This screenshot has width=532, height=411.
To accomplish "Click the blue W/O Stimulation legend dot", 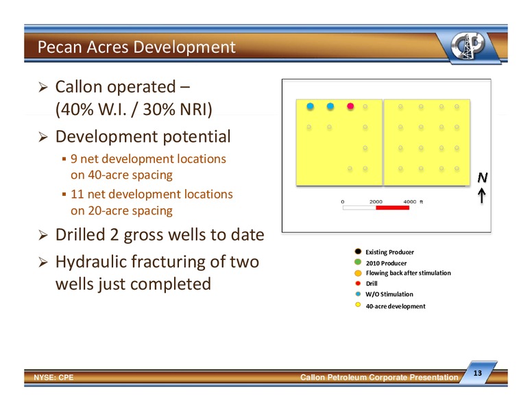I will pos(358,294).
